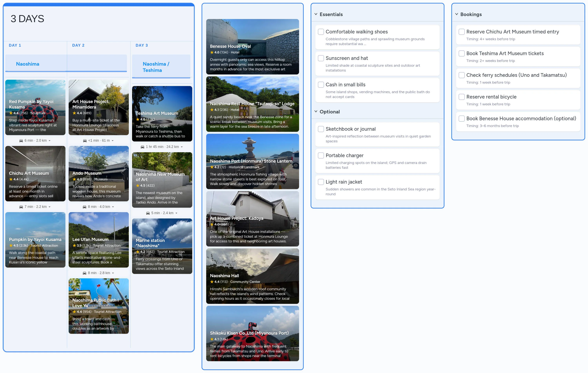Click the car icon on the 8 min 2.8 km route
This screenshot has width=588, height=373.
(84, 273)
